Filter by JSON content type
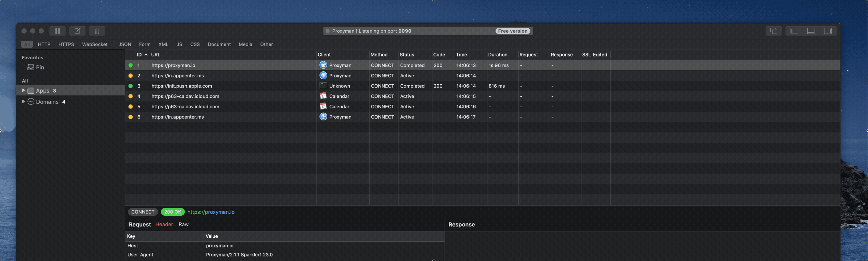 pyautogui.click(x=125, y=44)
